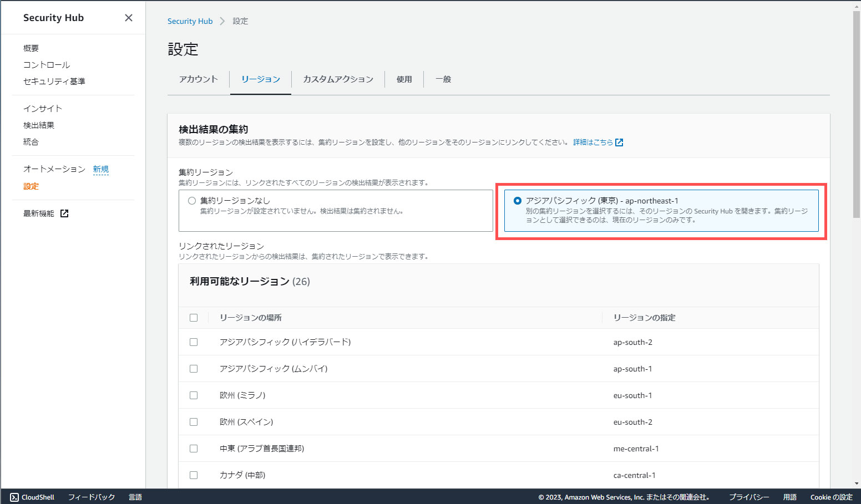Open 用語 link in the footer
Screen dimensions: 861x504
pos(790,497)
